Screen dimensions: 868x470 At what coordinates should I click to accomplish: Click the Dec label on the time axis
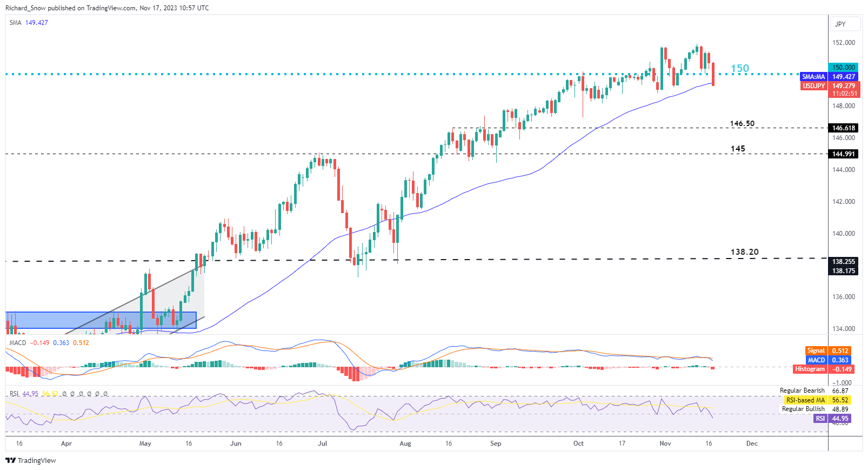[752, 443]
